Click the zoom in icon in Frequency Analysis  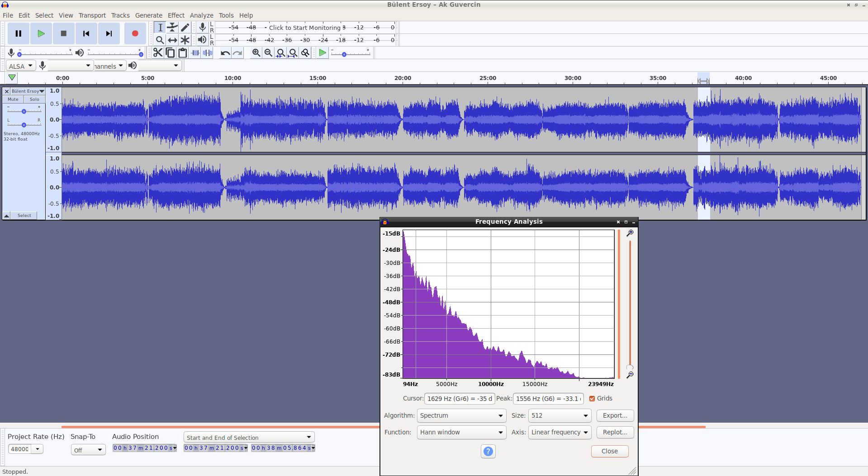pyautogui.click(x=630, y=233)
